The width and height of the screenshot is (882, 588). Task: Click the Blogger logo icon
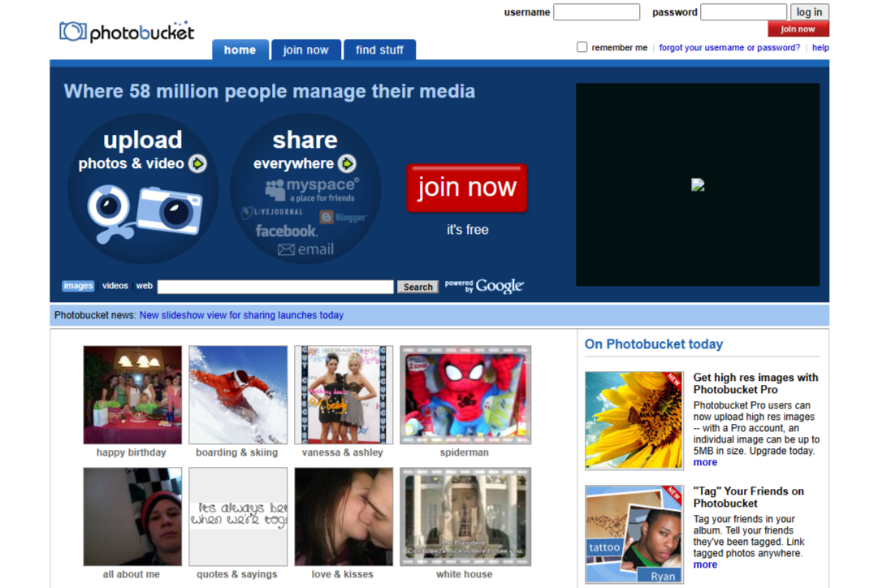pyautogui.click(x=326, y=217)
